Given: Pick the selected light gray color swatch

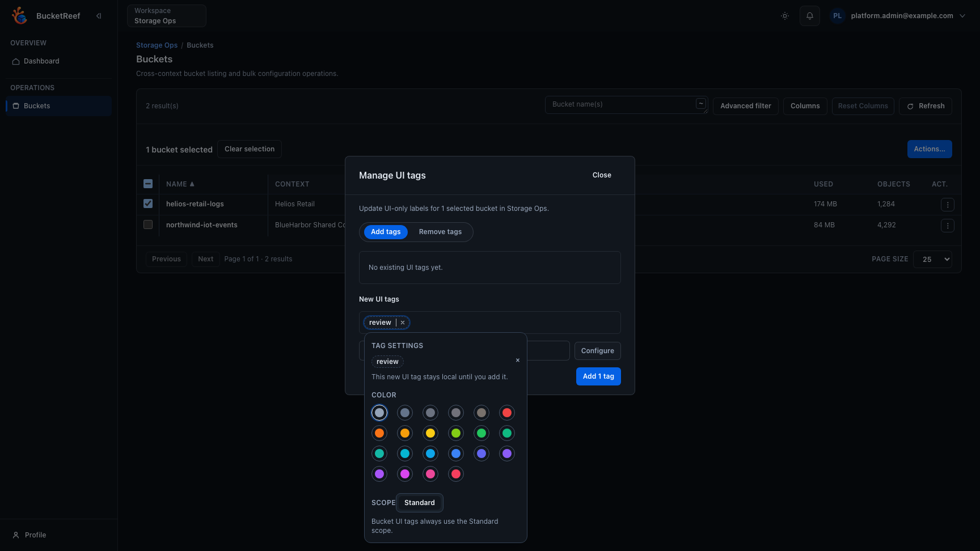Looking at the screenshot, I should pos(379,413).
